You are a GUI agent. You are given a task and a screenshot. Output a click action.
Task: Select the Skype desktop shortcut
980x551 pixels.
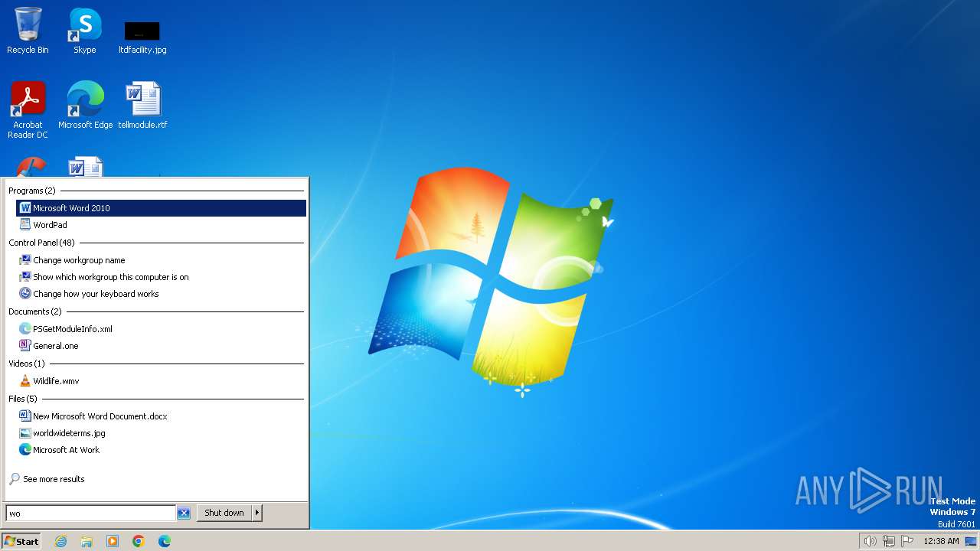85,31
